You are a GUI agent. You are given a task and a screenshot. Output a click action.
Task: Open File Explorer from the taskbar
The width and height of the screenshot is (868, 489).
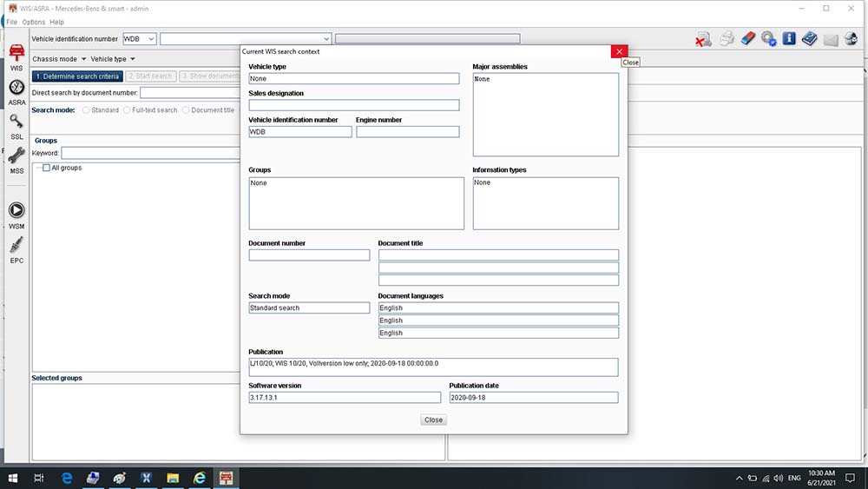click(x=173, y=478)
